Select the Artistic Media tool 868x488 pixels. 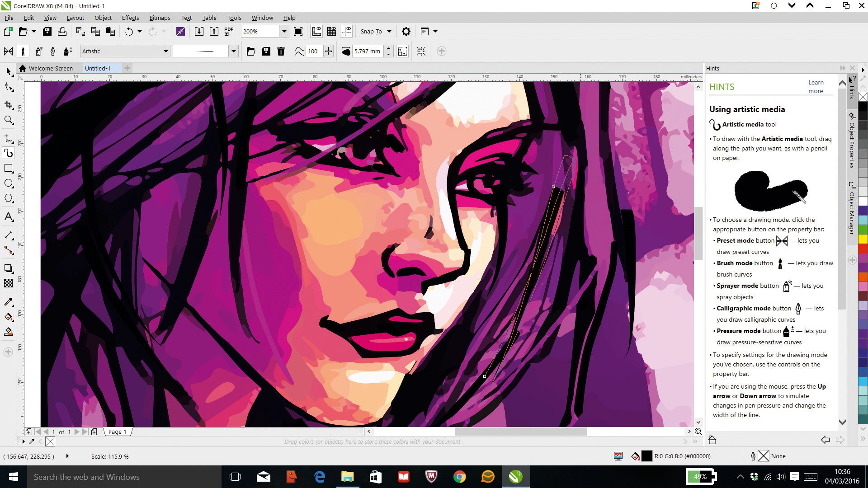click(8, 153)
